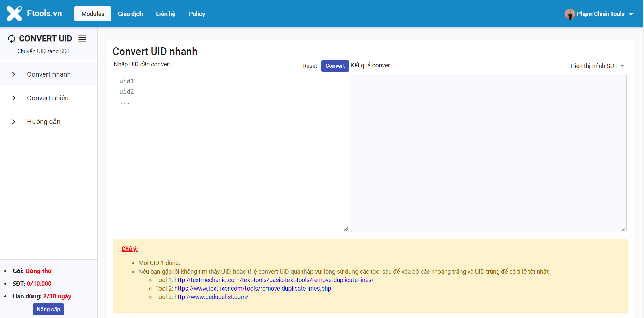The image size is (644, 318).
Task: Open the Liên hệ page
Action: 166,14
